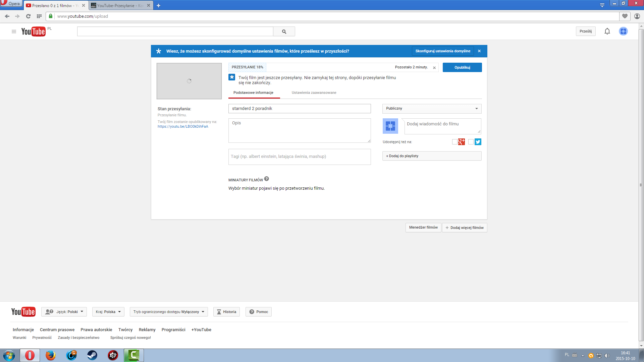644x362 pixels.
Task: Open Steam from the taskbar
Action: [92, 355]
